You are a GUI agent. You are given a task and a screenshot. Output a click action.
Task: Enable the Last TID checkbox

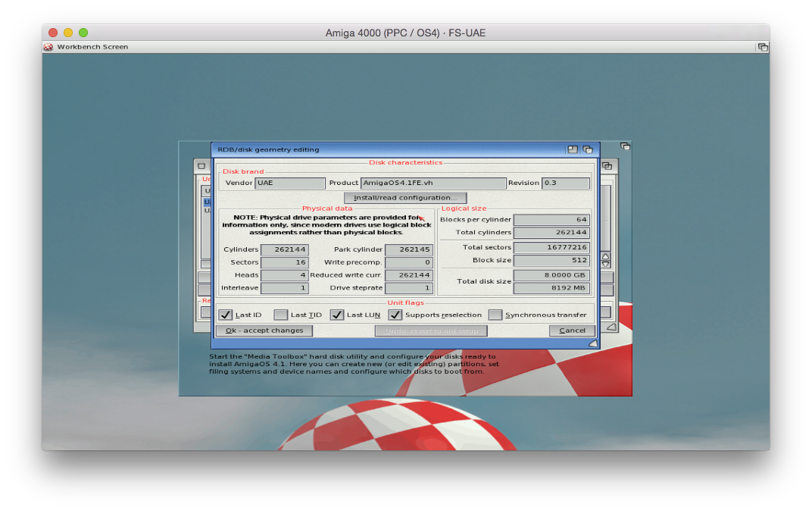tap(281, 315)
